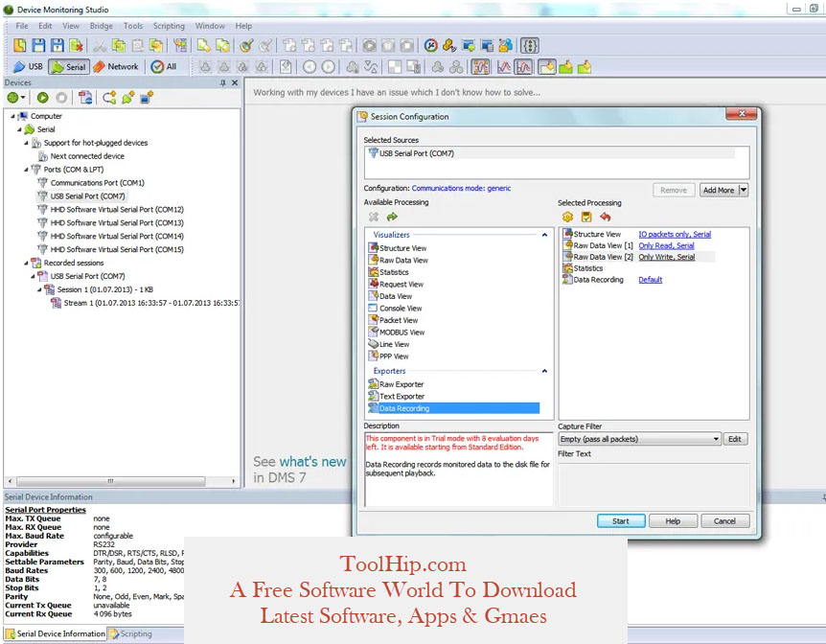Open the Bridge menu
This screenshot has height=644, width=826.
pyautogui.click(x=102, y=26)
